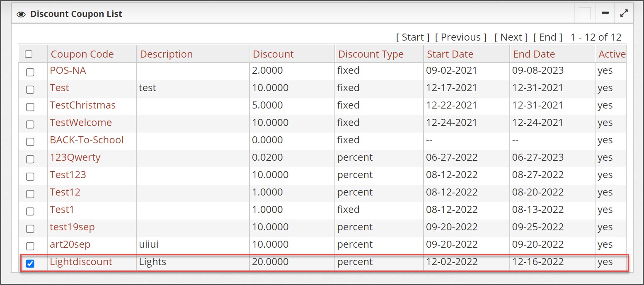Sort by the Description column header
Image resolution: width=644 pixels, height=285 pixels.
pos(166,54)
